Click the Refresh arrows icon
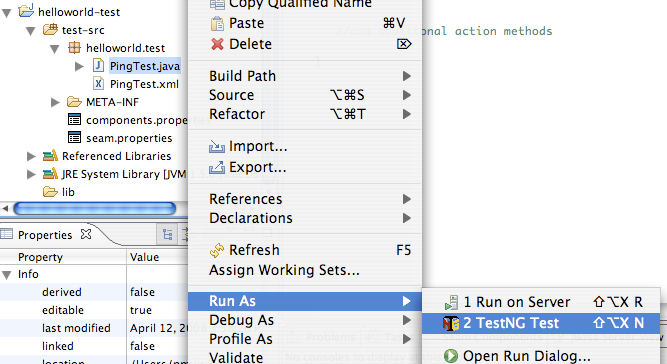Viewport: 667px width, 364px height. pyautogui.click(x=217, y=250)
